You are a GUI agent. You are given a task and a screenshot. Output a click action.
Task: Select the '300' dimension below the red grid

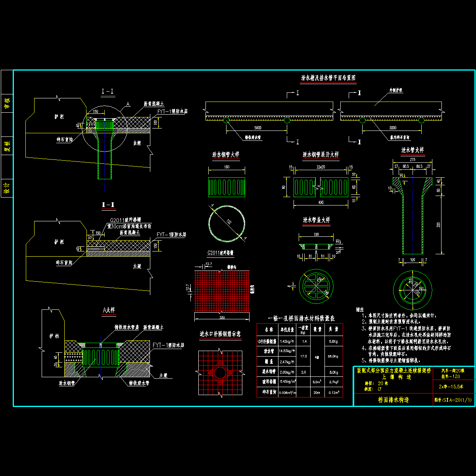[x=221, y=318]
